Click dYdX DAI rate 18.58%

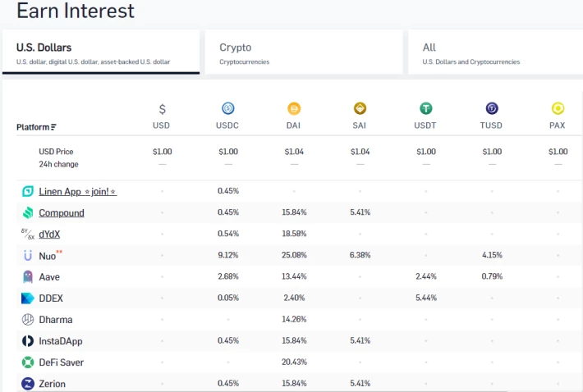pos(294,234)
